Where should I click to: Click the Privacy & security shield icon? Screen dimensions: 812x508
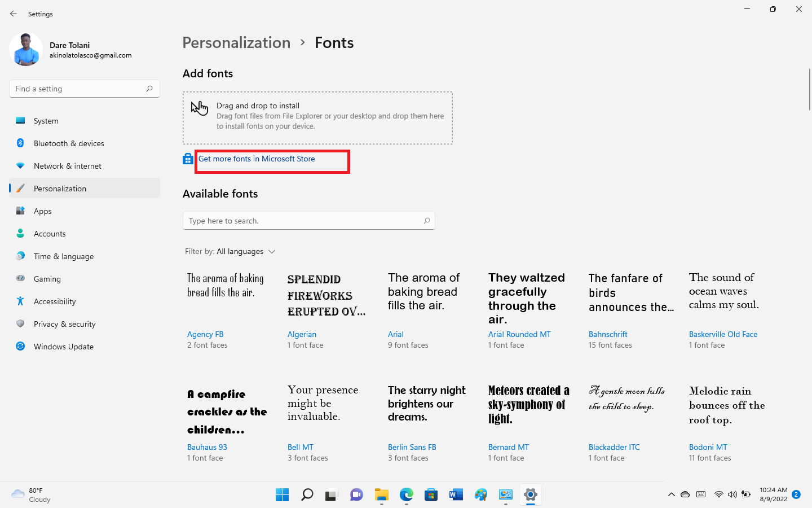20,324
